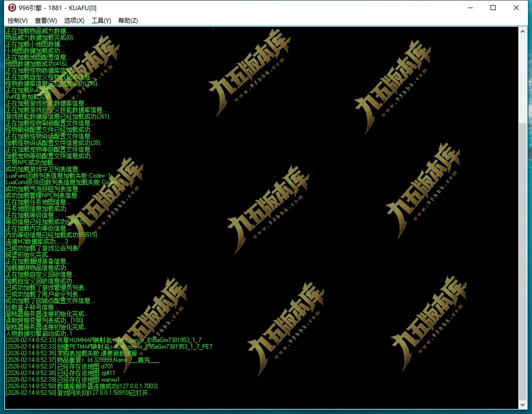Click log line '怪物刷新配置文件已经加载成功.'
532x414 pixels.
pyautogui.click(x=49, y=130)
